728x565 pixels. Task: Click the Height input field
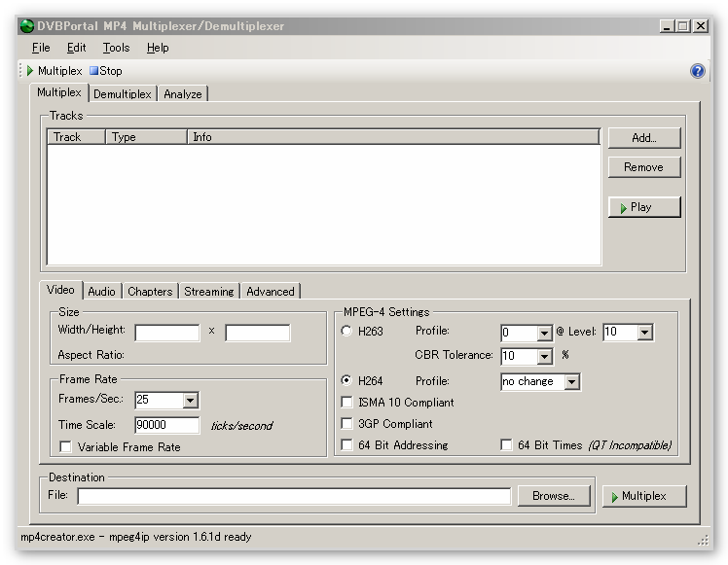pyautogui.click(x=258, y=333)
